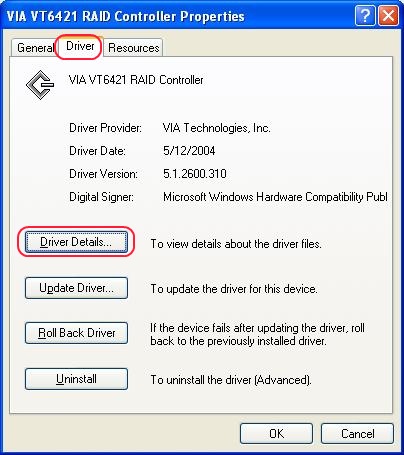
Task: Select the Driver tab
Action: [80, 46]
